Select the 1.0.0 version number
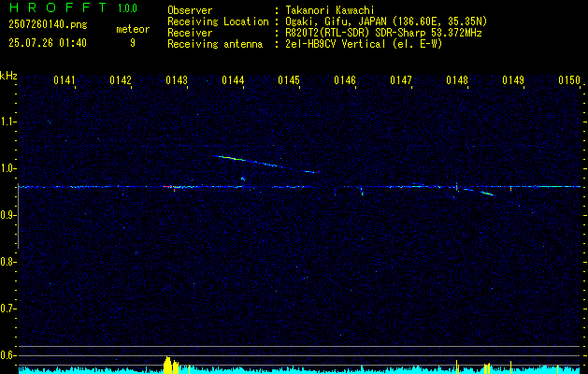Screen dimensions: 588x374 tap(127, 8)
